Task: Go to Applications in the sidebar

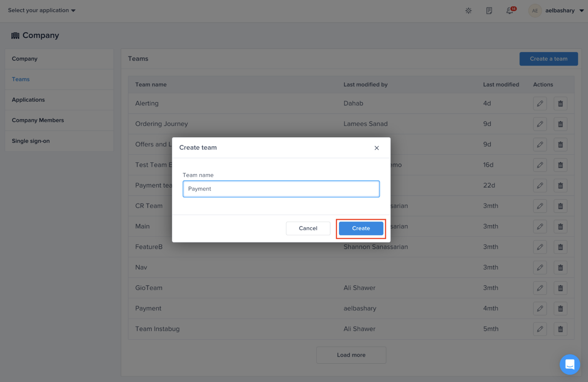Action: (28, 100)
